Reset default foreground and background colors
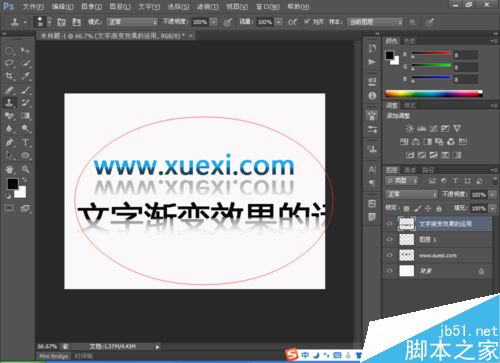This screenshot has height=363, width=500. pyautogui.click(x=8, y=196)
